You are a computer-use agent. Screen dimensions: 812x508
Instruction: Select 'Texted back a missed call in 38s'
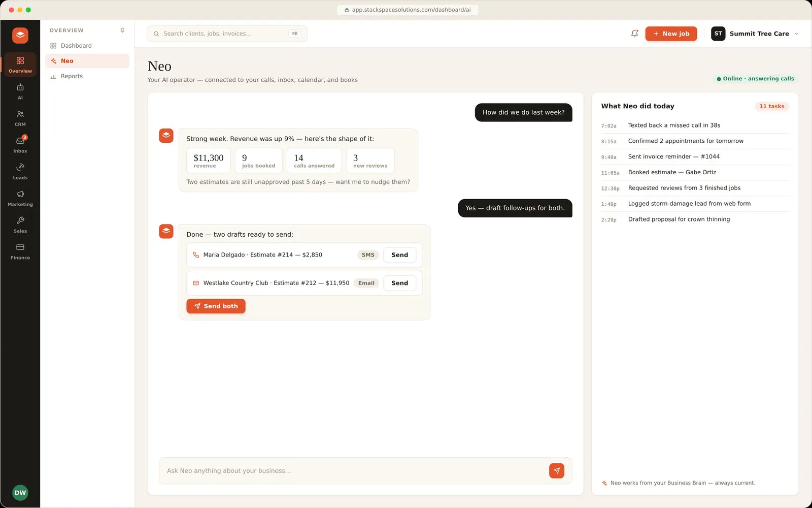[x=695, y=125]
